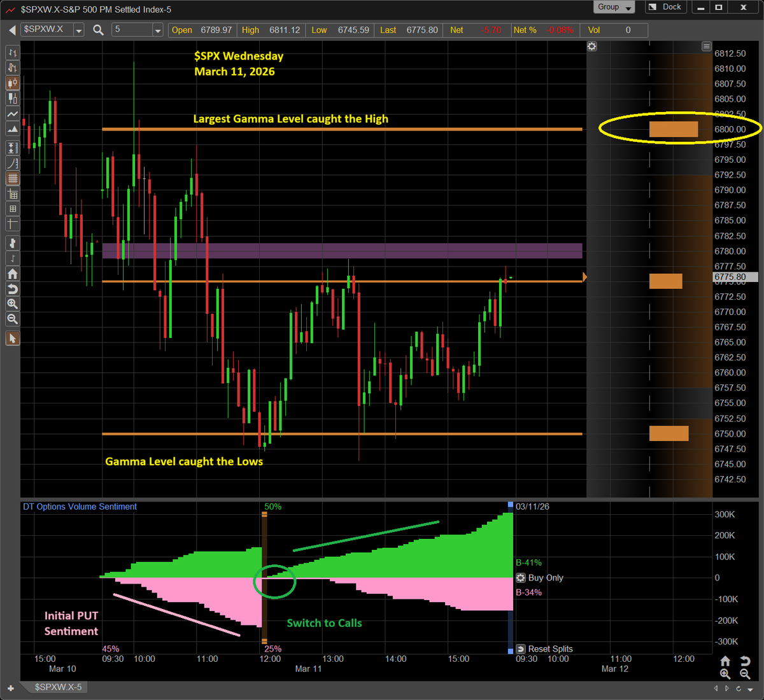Click the tab scroll left arrow
This screenshot has height=700, width=764.
click(716, 688)
